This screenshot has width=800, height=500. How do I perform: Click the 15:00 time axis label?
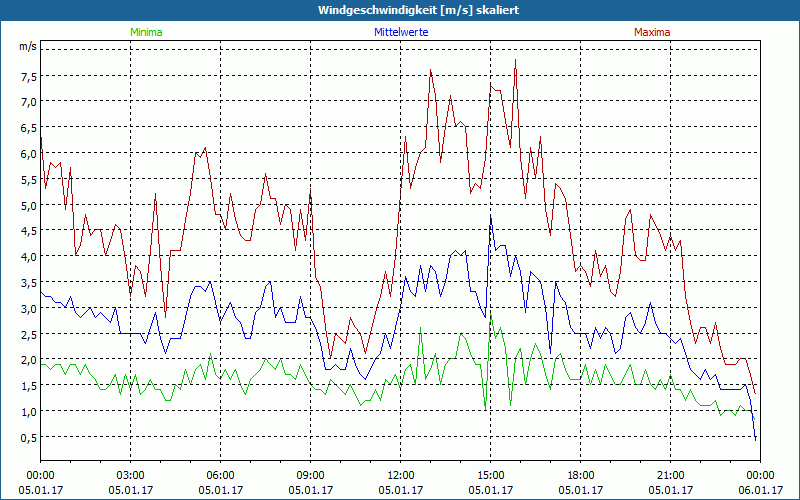tap(490, 476)
